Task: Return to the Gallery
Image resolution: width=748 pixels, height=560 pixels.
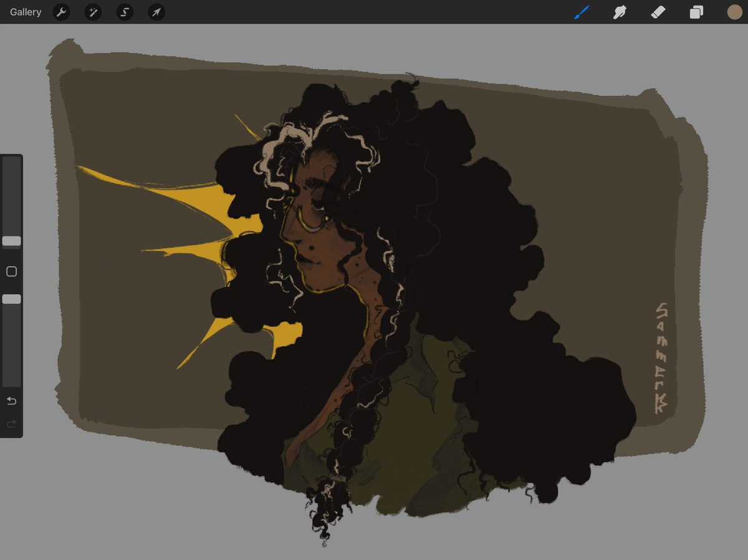Action: (x=26, y=12)
